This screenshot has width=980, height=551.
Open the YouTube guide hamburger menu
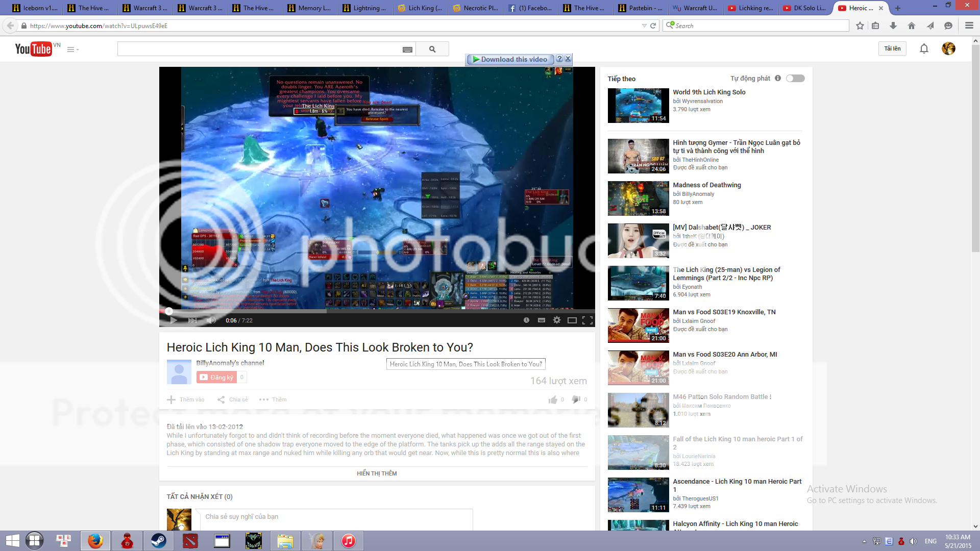click(73, 49)
